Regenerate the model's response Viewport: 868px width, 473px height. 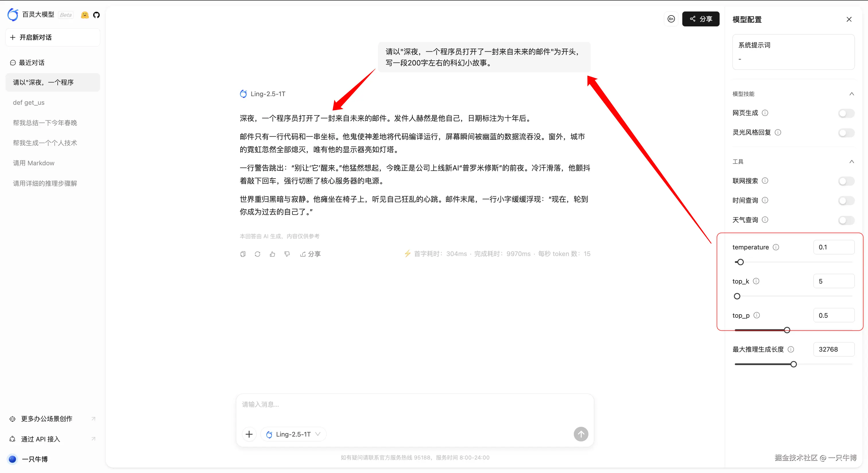coord(257,254)
